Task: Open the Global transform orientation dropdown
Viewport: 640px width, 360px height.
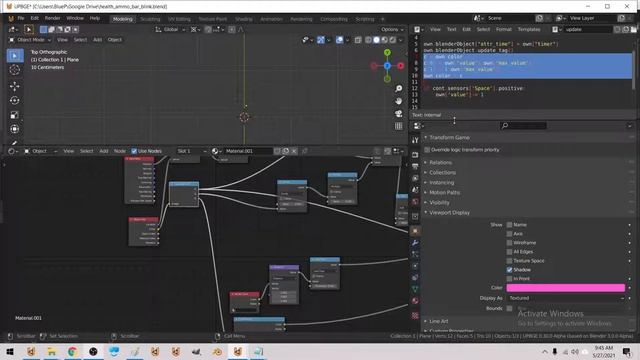Action: coord(171,29)
